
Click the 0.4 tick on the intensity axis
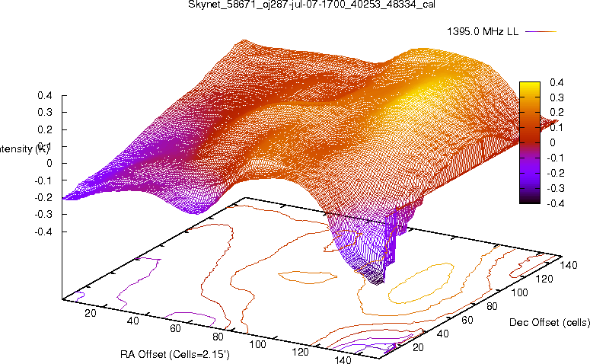45,95
